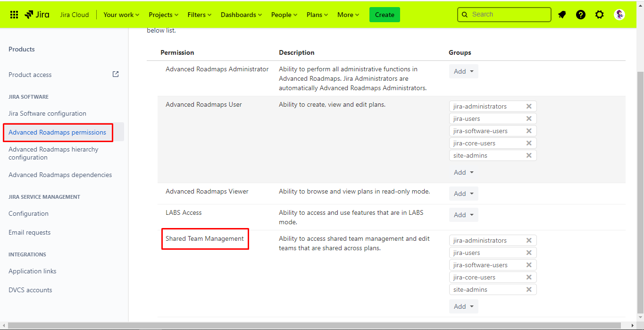This screenshot has height=330, width=644.
Task: Remove site-admins from Shared Team Management
Action: (529, 289)
